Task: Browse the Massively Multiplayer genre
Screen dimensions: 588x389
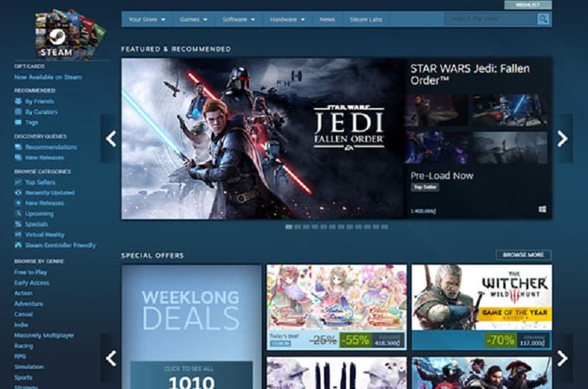Action: 44,335
